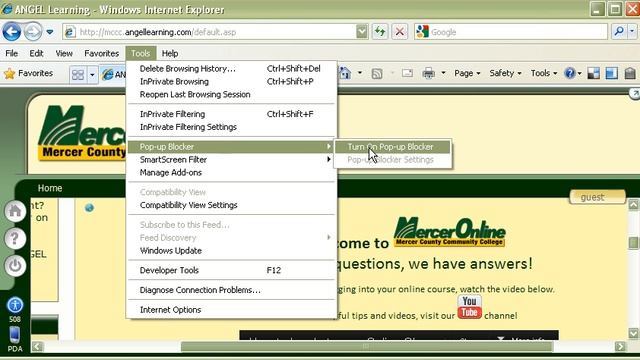Select Windows Update entry
The height and width of the screenshot is (360, 640).
click(232, 251)
